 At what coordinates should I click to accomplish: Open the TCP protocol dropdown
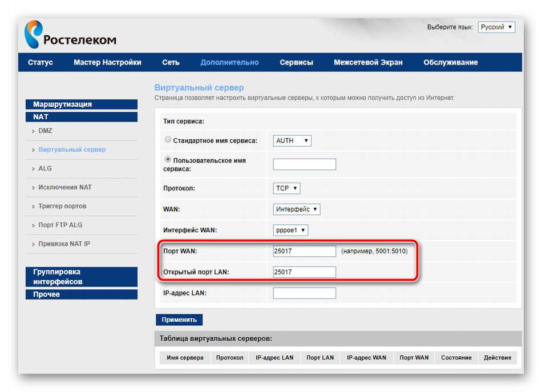click(286, 188)
